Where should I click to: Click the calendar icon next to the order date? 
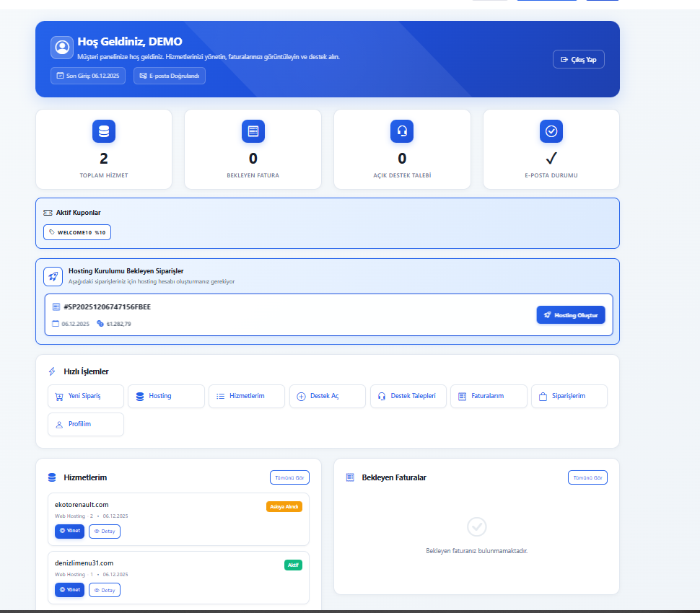[x=56, y=324]
